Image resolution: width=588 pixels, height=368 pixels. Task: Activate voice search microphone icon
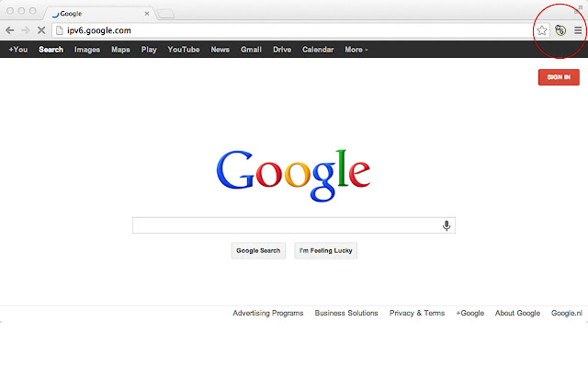pos(447,225)
